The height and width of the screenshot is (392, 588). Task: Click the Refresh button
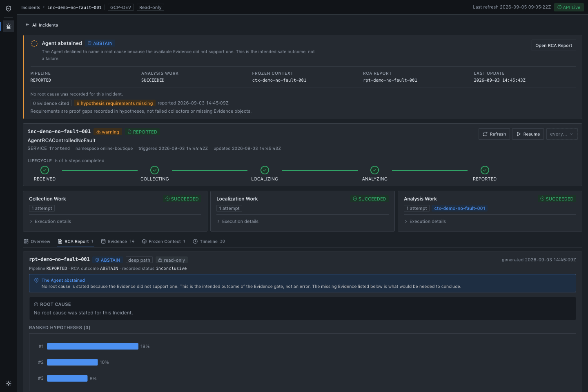coord(494,134)
